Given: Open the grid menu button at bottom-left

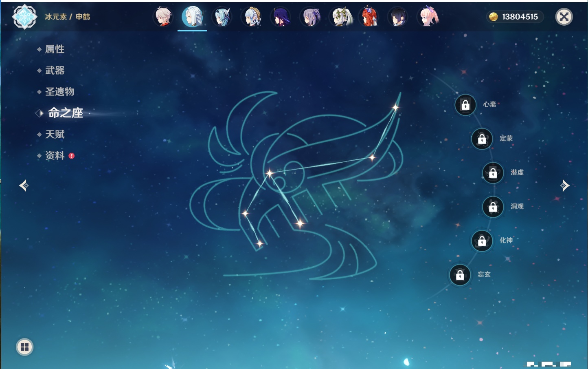Looking at the screenshot, I should click(x=24, y=347).
